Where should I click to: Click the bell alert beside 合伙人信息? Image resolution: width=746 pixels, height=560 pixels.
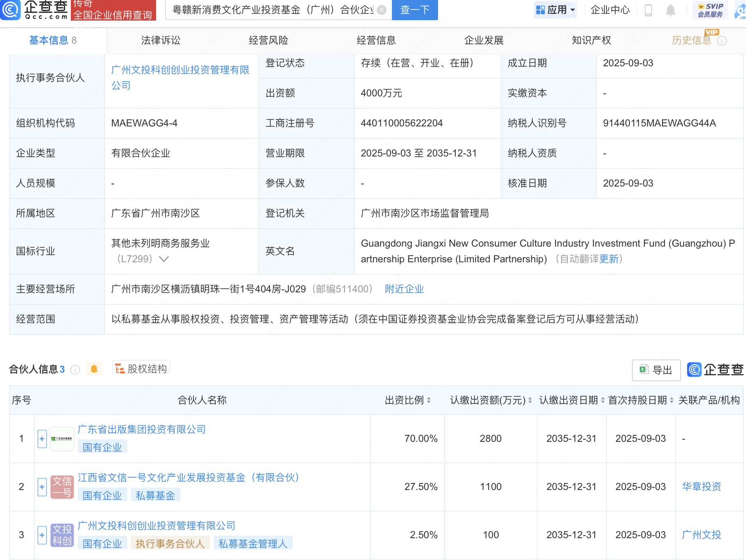[94, 369]
